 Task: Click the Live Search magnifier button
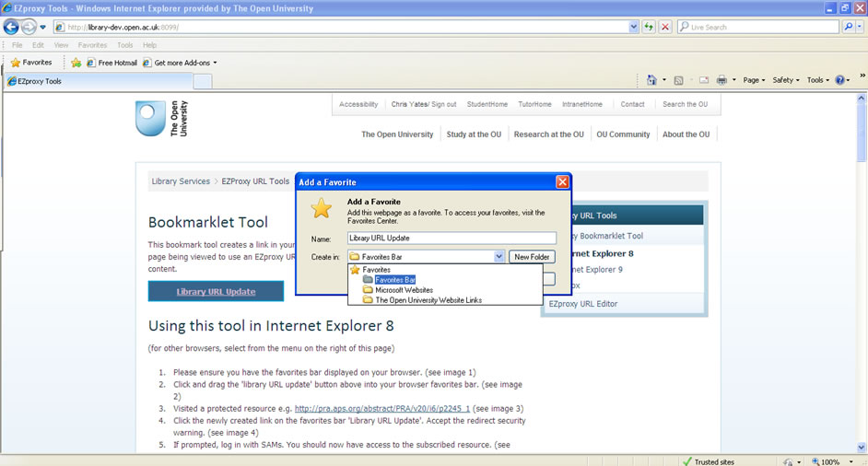(848, 27)
